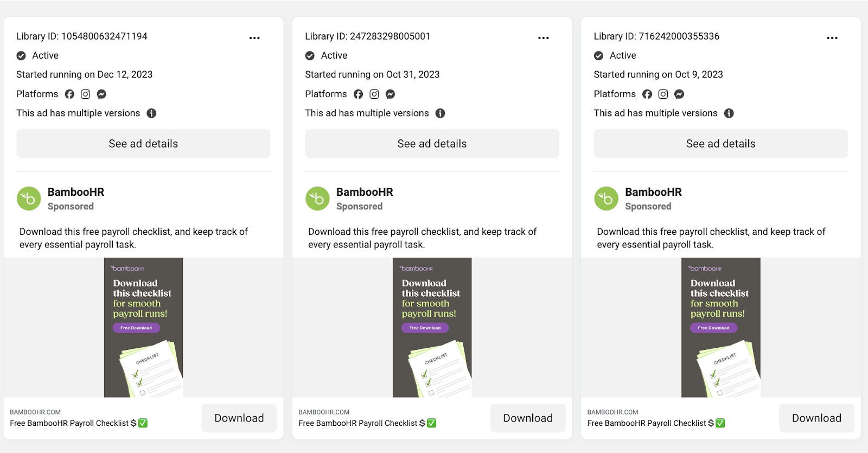The width and height of the screenshot is (868, 453).
Task: Click Active status checkmark in Dec 12 ad
Action: click(21, 56)
